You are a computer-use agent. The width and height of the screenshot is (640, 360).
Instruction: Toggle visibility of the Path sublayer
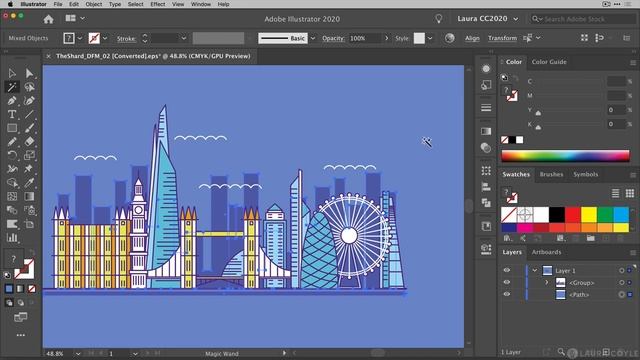(507, 294)
